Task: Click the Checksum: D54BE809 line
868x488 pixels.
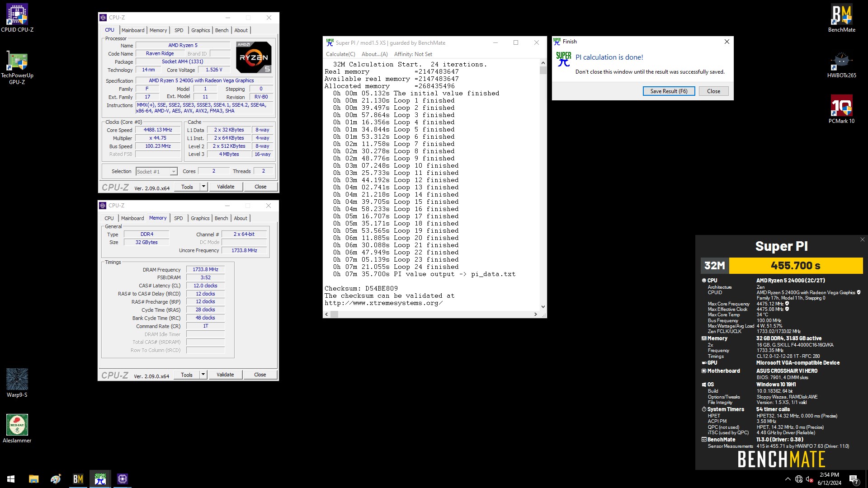Action: pos(361,288)
